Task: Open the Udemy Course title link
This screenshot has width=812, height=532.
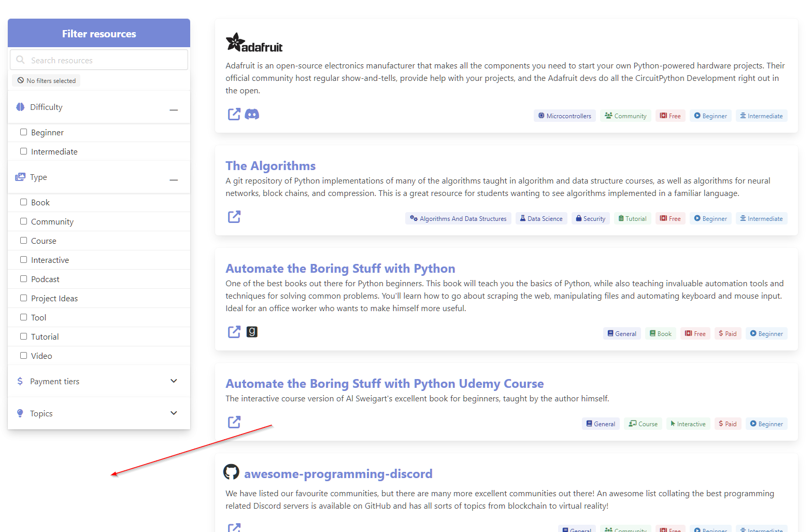Action: coord(384,384)
